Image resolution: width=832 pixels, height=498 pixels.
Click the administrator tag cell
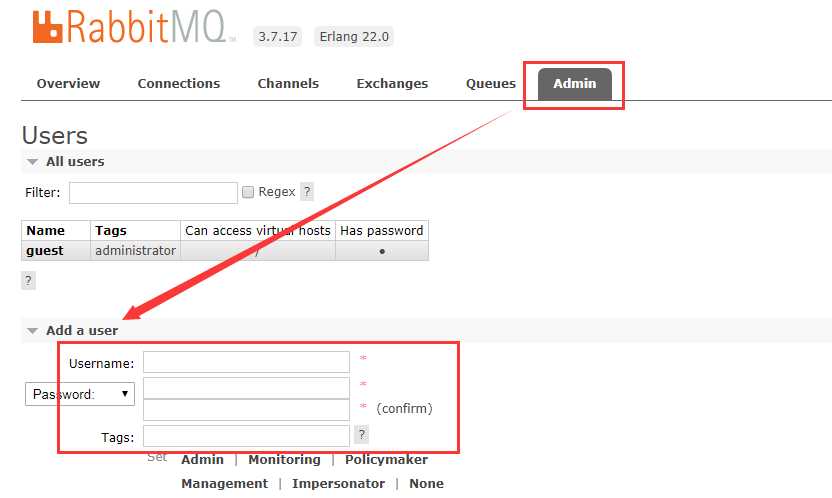(x=135, y=250)
